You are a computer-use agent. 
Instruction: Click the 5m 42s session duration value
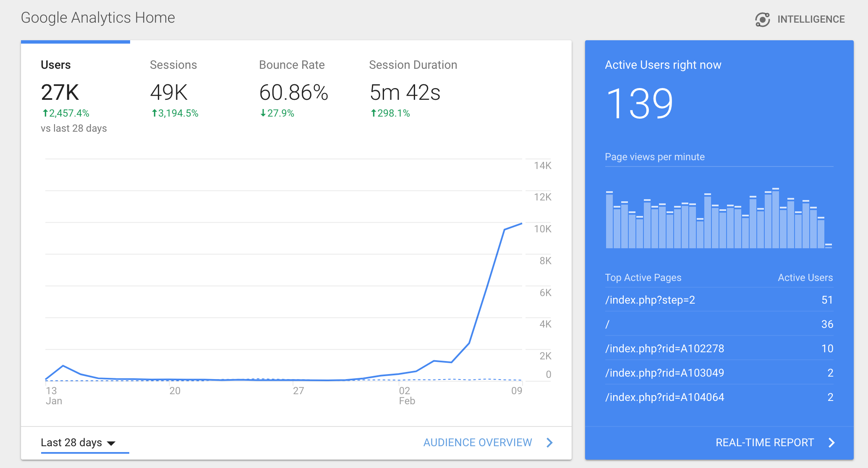point(405,92)
